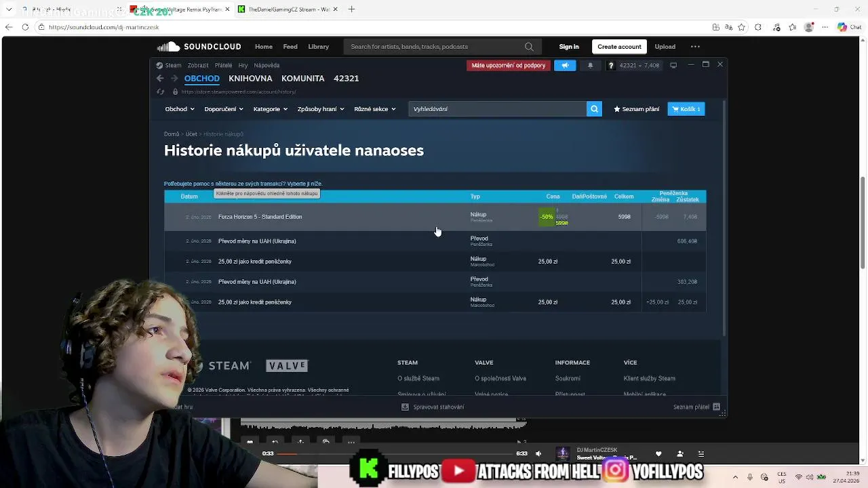This screenshot has width=868, height=488.
Task: Click the Steam search magnifier button
Action: tap(594, 108)
